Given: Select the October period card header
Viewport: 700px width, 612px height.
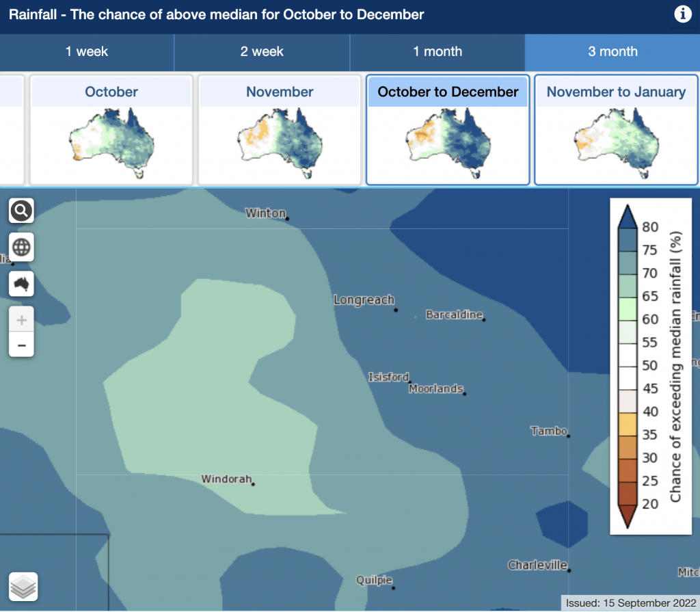Looking at the screenshot, I should [x=111, y=91].
